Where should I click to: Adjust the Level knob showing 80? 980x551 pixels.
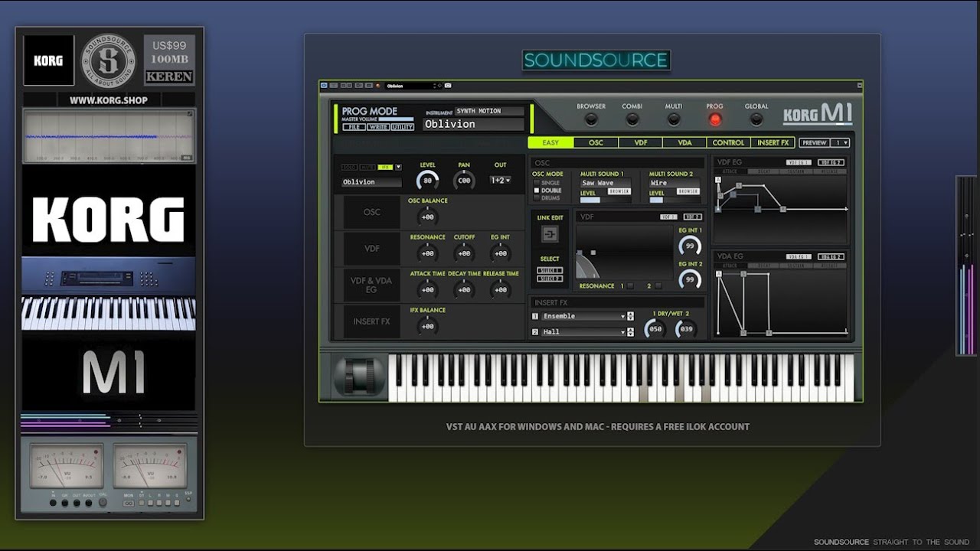coord(427,181)
